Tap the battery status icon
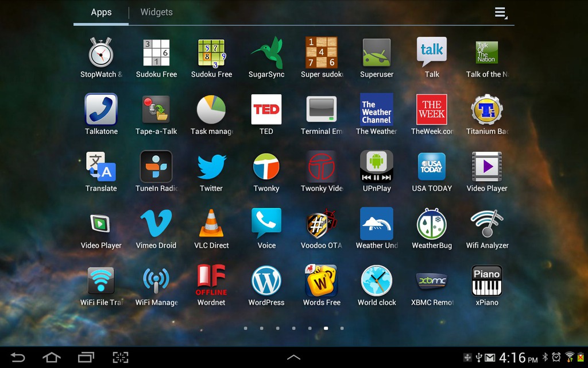Screen dimensions: 588x368 pyautogui.click(x=581, y=357)
